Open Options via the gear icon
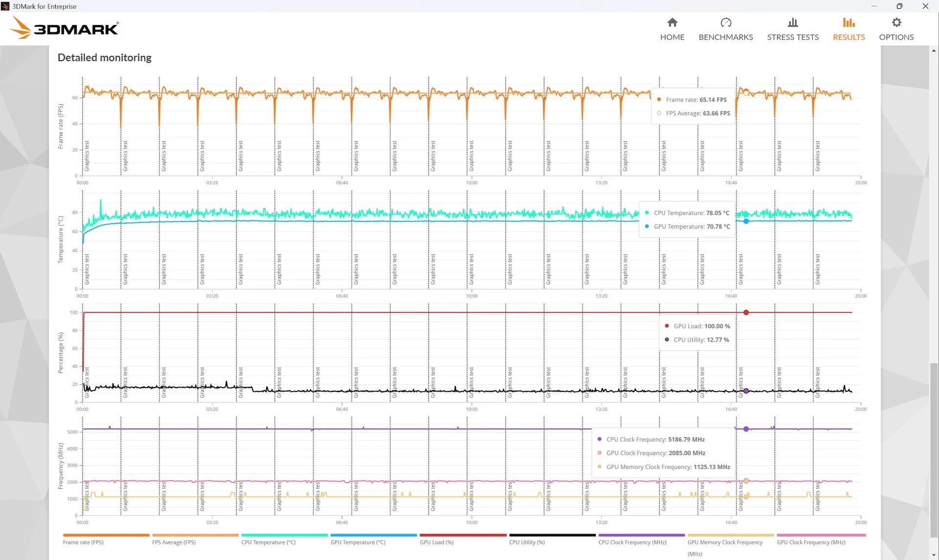Viewport: 939px width, 560px height. pos(896,22)
